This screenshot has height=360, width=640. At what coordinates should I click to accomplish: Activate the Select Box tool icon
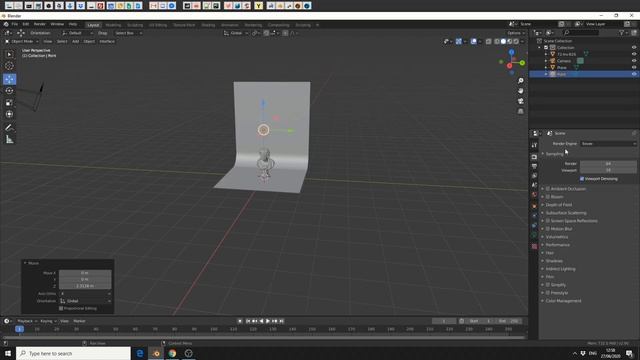click(9, 54)
